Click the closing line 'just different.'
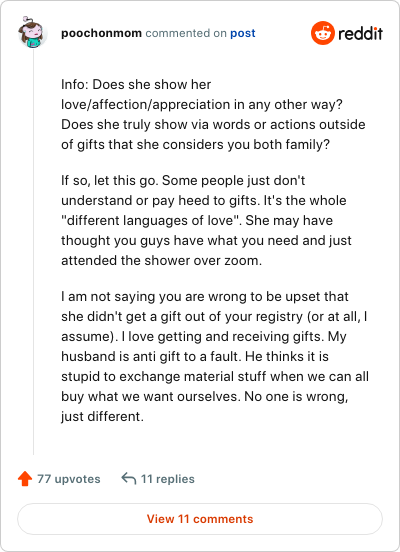Image resolution: width=400 pixels, height=552 pixels. click(x=102, y=416)
